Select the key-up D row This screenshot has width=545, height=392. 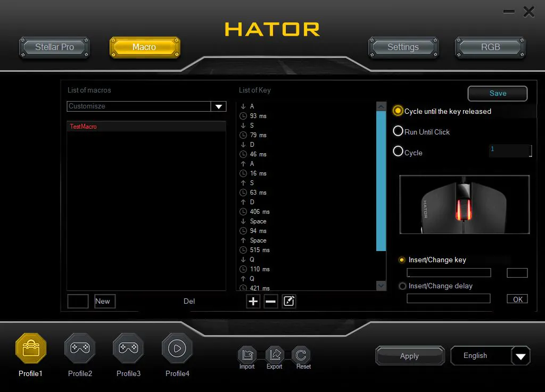pyautogui.click(x=307, y=202)
